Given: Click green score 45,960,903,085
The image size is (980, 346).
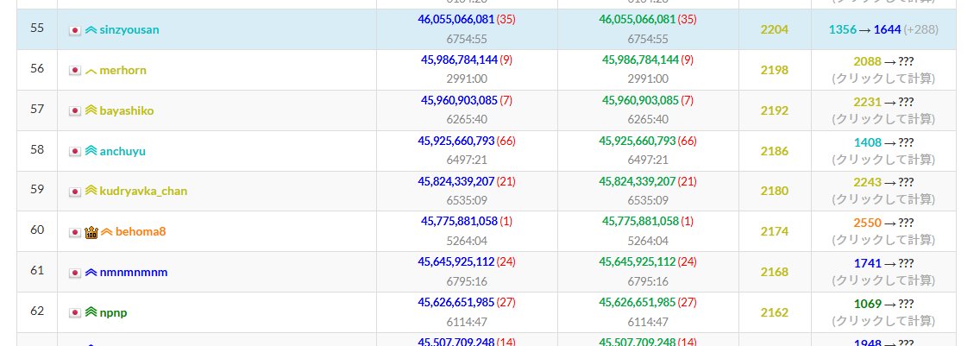Looking at the screenshot, I should 641,100.
